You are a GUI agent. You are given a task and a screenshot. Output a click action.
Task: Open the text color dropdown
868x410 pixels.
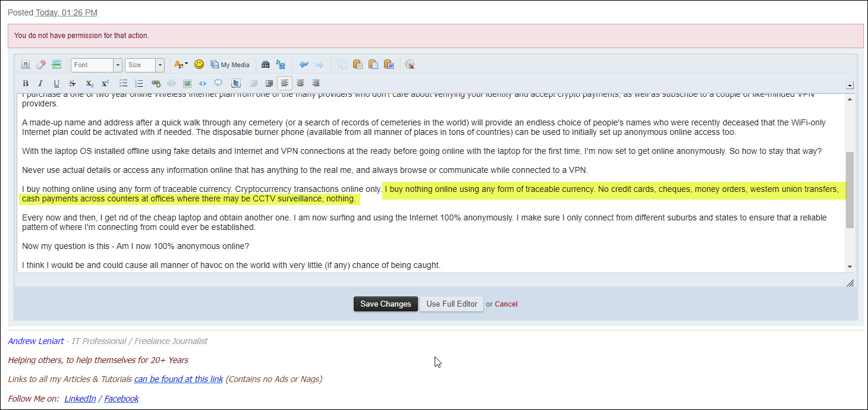181,65
